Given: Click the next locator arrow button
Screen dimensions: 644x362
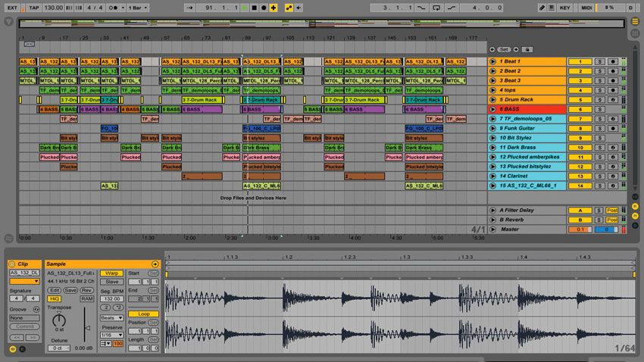Looking at the screenshot, I should click(x=516, y=50).
